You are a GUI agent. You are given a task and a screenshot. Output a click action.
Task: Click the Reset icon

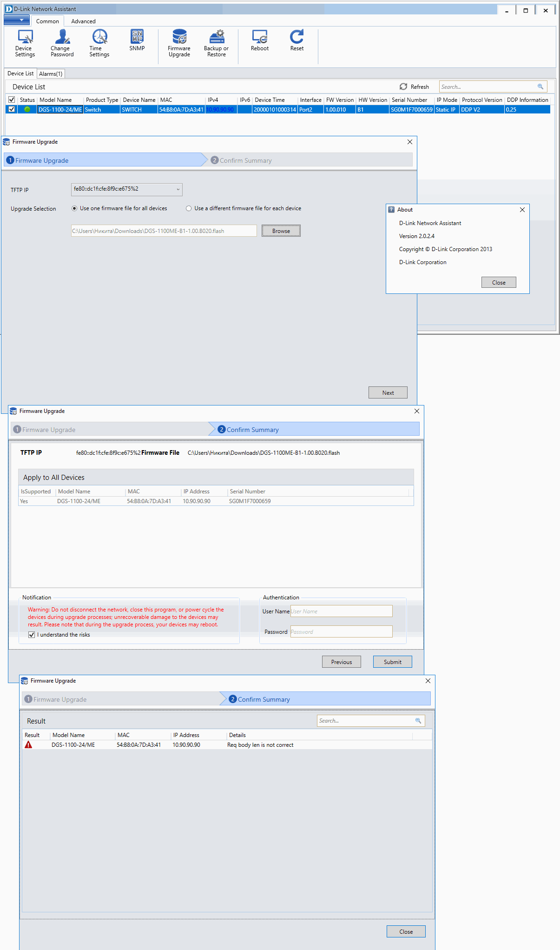296,40
